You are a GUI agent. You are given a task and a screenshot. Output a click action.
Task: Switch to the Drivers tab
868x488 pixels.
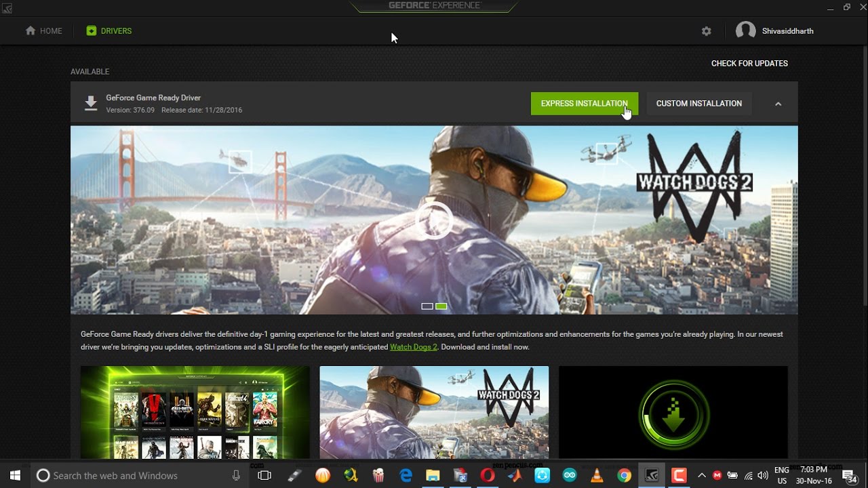tap(108, 31)
